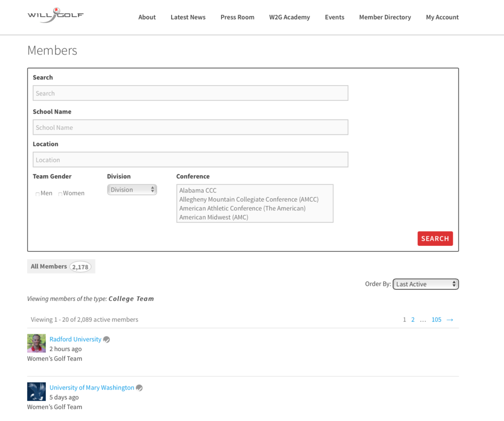Check the Women team gender checkbox
The height and width of the screenshot is (421, 504).
pyautogui.click(x=60, y=194)
